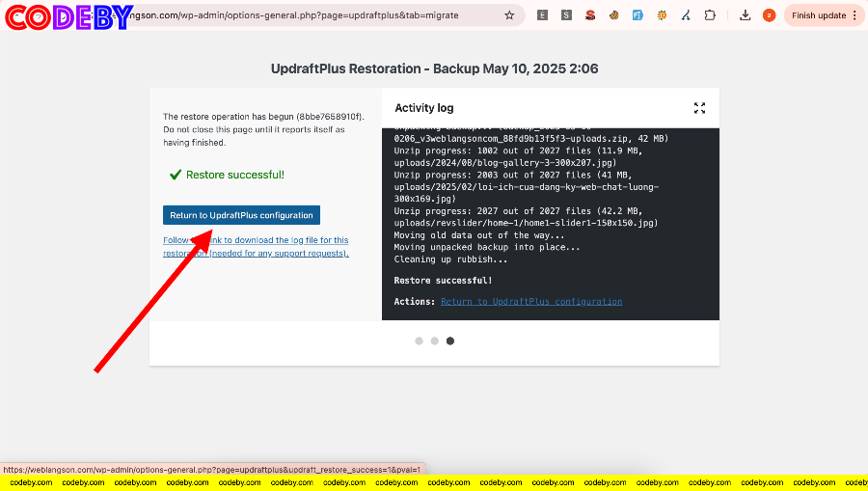Open the 'E' browser extension
The image size is (868, 491).
coord(542,15)
